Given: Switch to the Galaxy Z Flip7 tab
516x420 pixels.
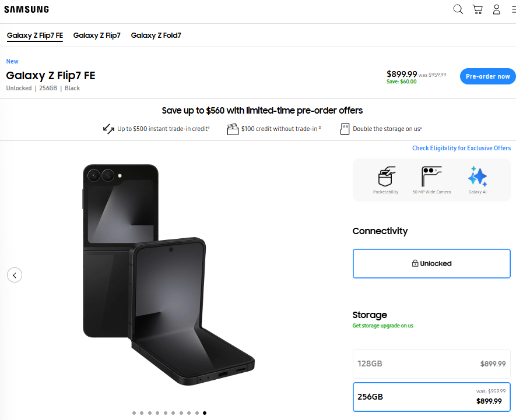Looking at the screenshot, I should [97, 36].
